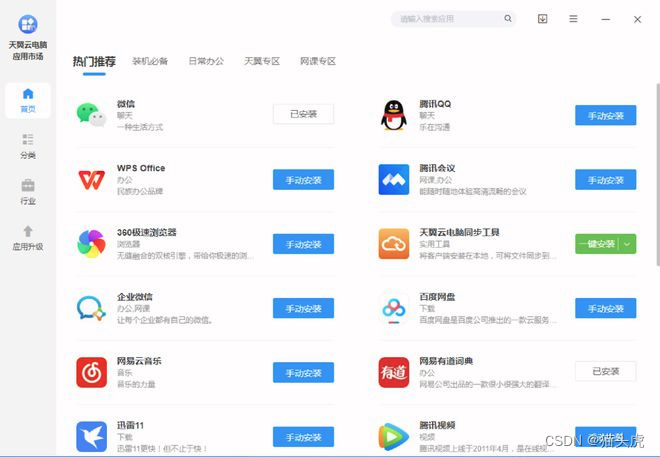Screen dimensions: 660x457
Task: Minimize the app market window
Action: pyautogui.click(x=606, y=19)
